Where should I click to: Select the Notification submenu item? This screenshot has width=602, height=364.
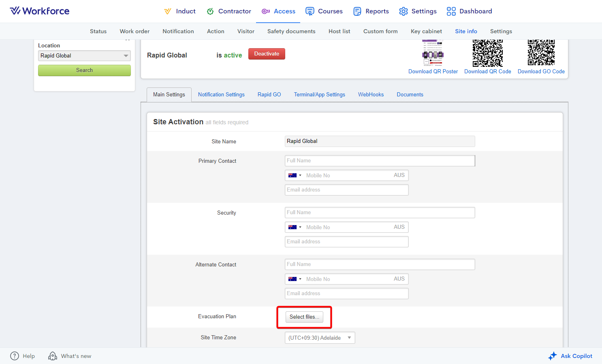coord(178,31)
